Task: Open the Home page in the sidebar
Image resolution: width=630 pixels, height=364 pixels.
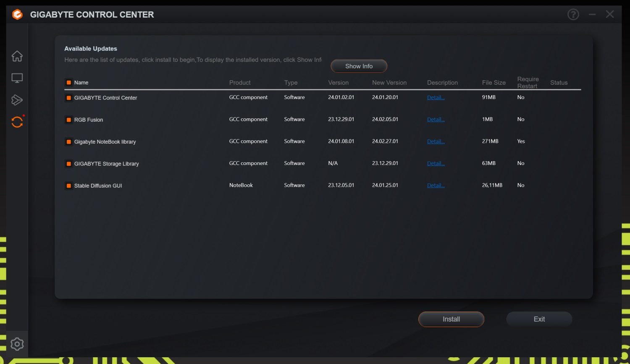Action: (17, 56)
